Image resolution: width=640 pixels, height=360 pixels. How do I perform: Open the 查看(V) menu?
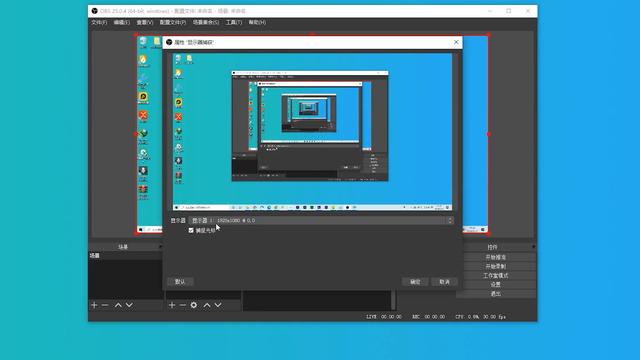pos(145,22)
